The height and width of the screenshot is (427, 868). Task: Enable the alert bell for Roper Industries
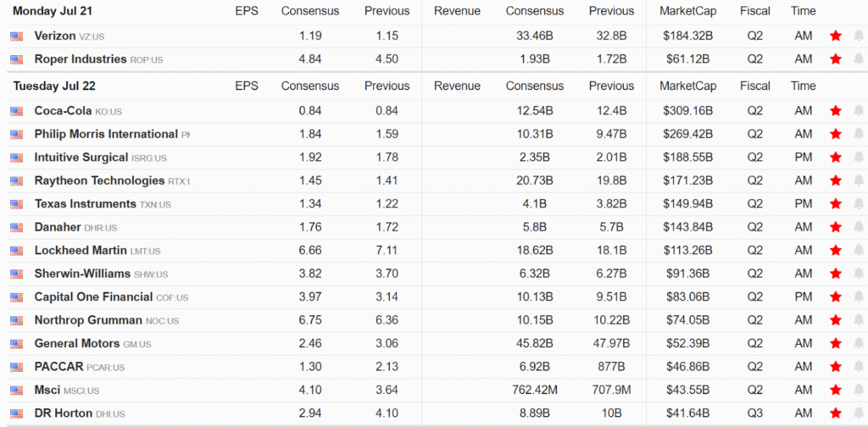point(859,58)
